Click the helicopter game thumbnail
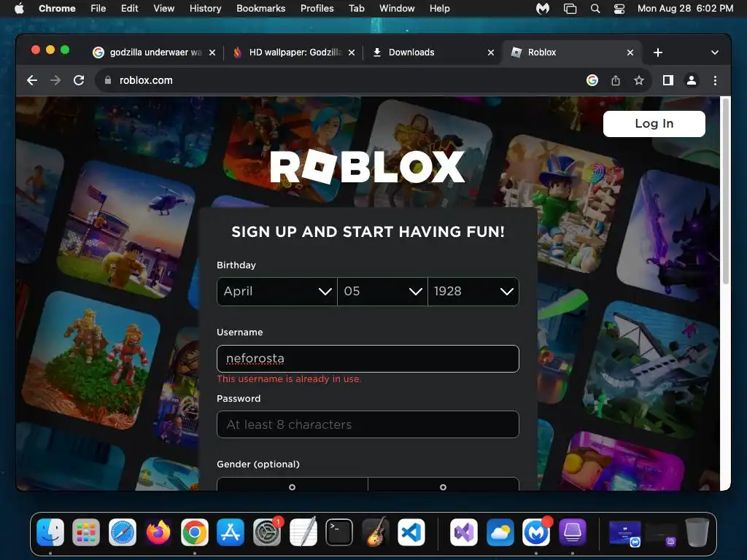747x560 pixels. [127, 230]
